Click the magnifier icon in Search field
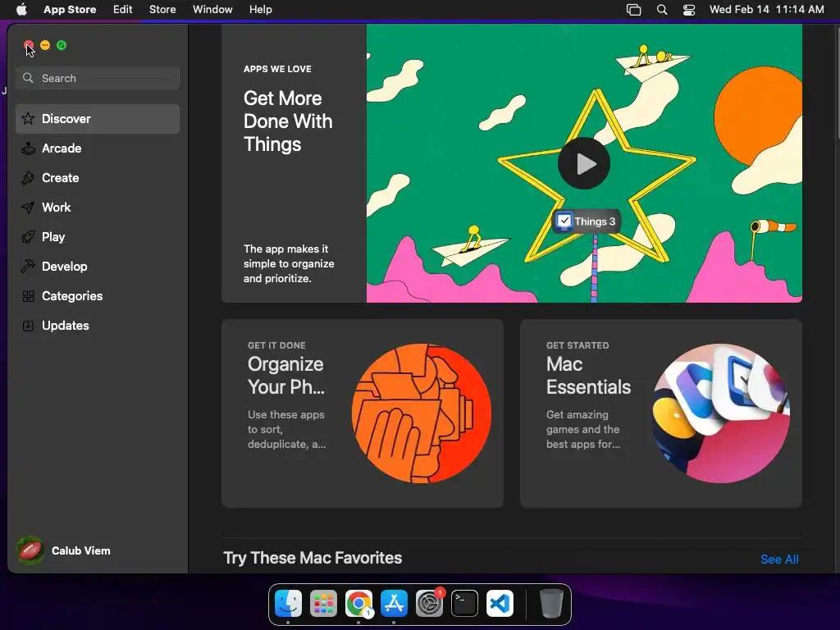Screen dimensions: 840x630 28,78
